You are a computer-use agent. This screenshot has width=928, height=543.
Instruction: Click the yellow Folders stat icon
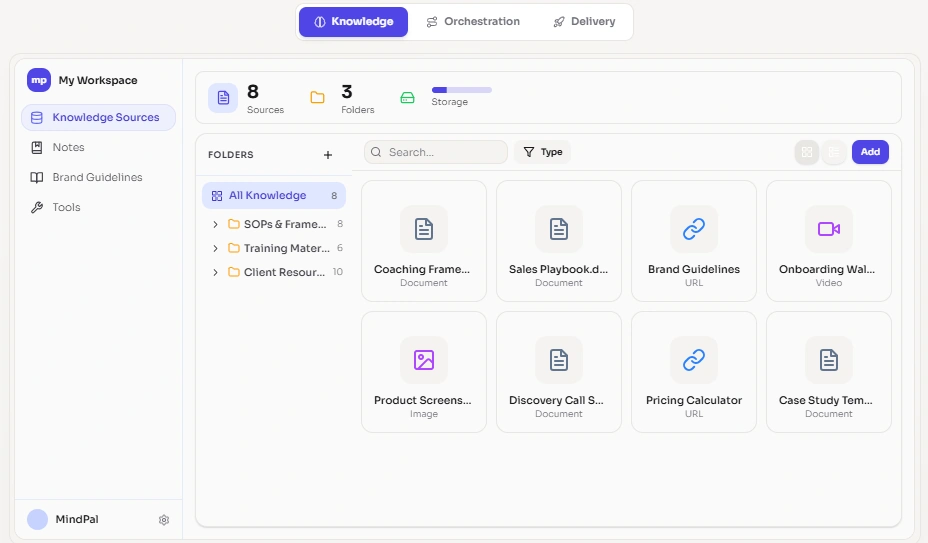pos(317,98)
